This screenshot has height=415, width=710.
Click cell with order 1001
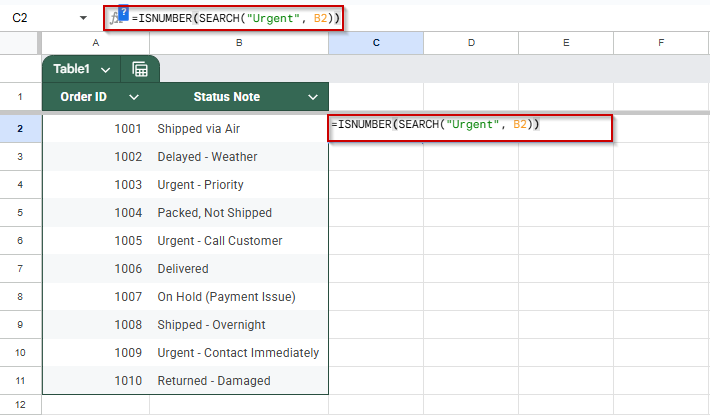coord(96,129)
